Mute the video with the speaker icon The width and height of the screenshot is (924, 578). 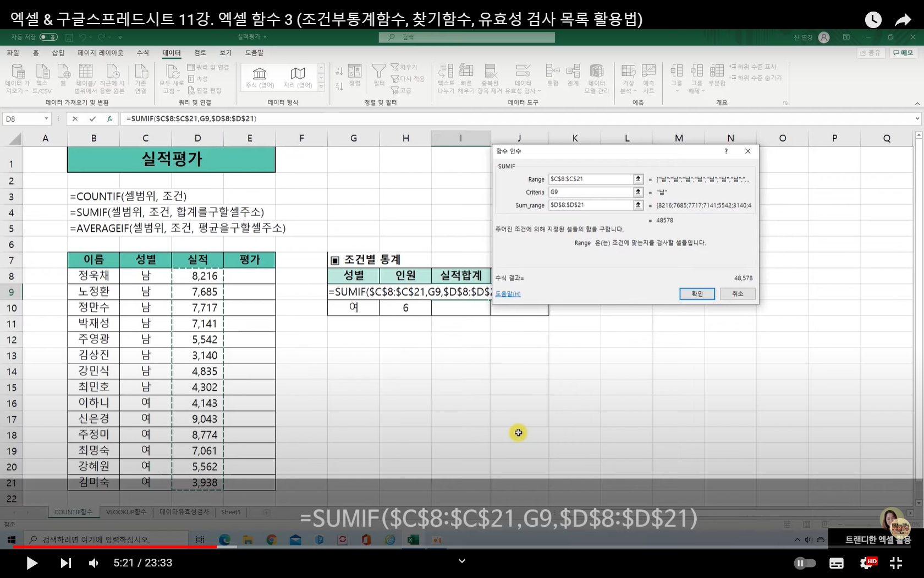click(x=94, y=563)
